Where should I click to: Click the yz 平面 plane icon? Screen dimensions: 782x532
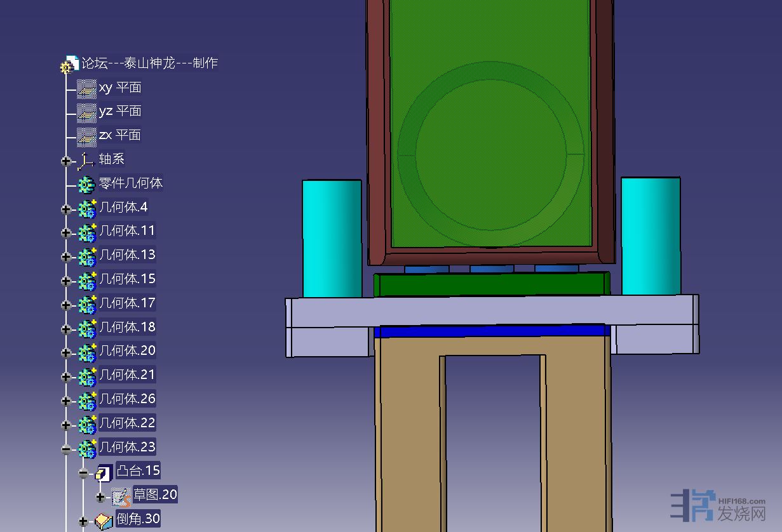pyautogui.click(x=86, y=112)
